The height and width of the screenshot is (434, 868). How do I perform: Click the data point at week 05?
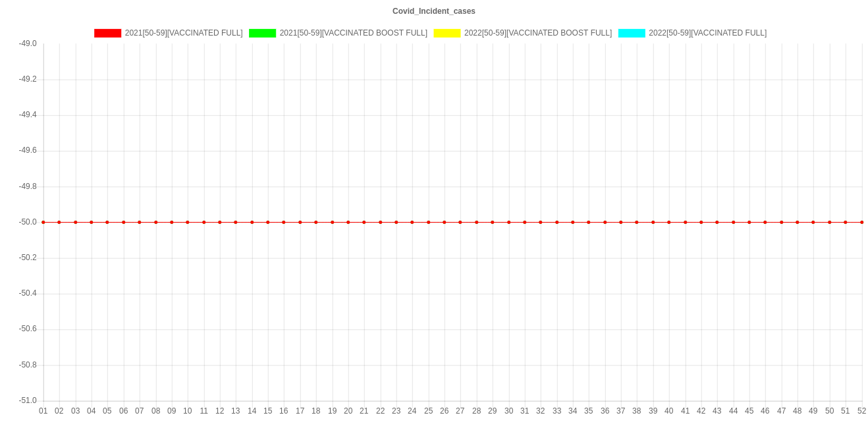point(107,222)
